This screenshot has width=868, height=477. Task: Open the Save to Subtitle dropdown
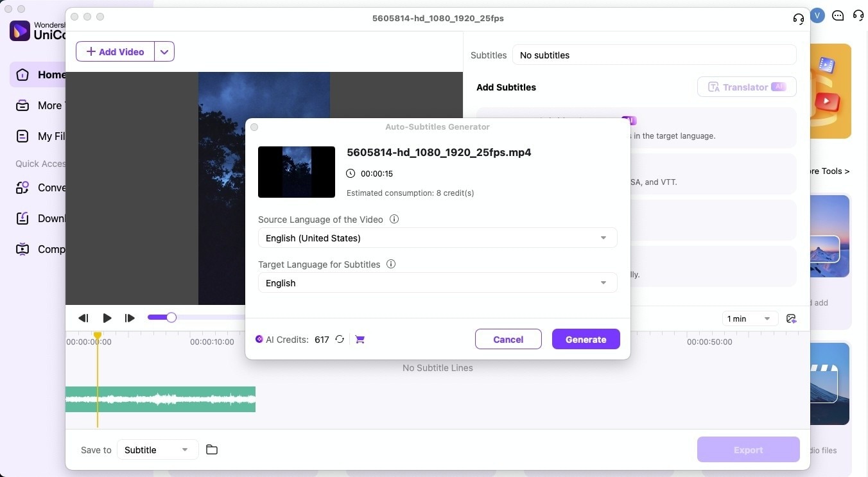[x=157, y=449]
